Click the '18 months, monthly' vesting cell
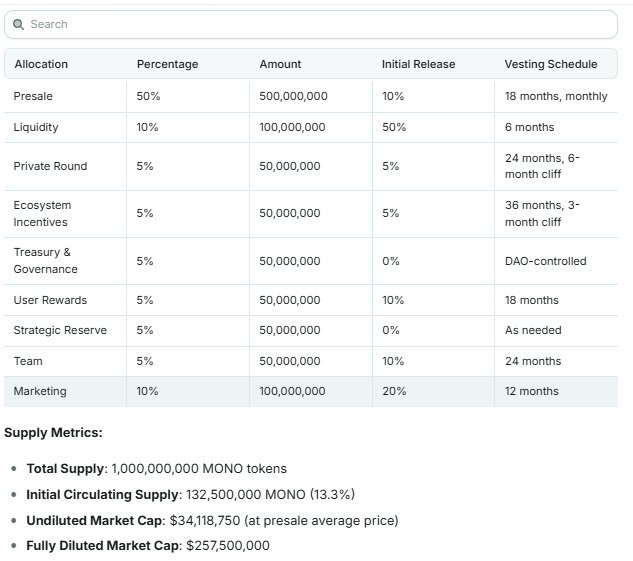Screen dimensions: 633x561 click(x=556, y=96)
